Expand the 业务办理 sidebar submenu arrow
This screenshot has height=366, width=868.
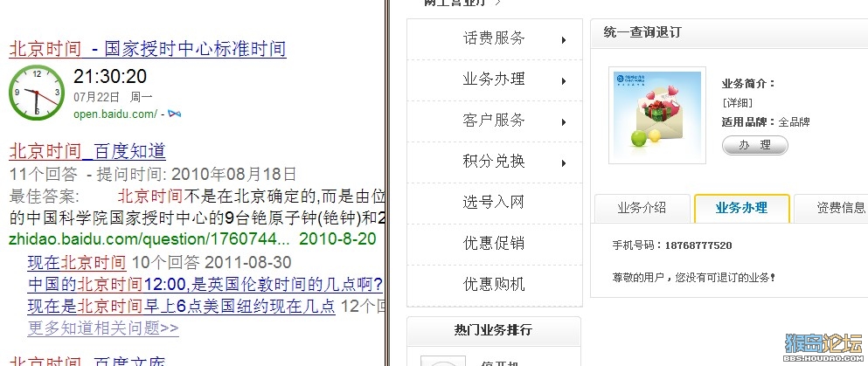[x=564, y=81]
